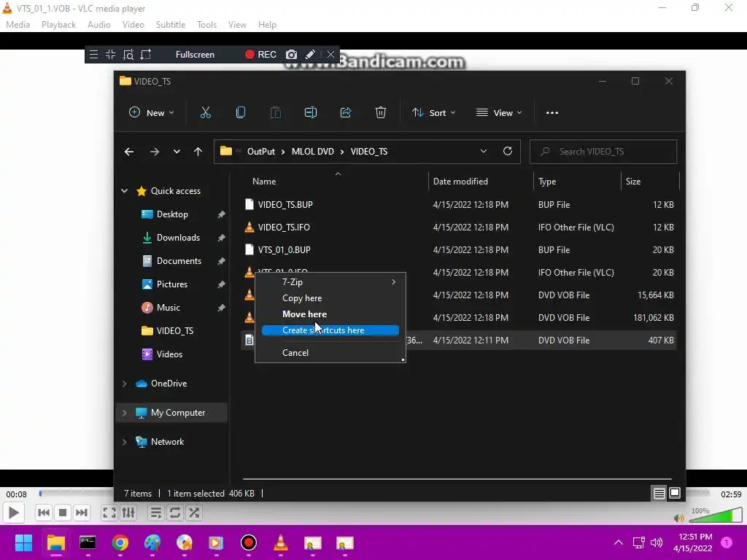Refresh the VIDEO_TS folder view
The image size is (747, 560).
click(x=508, y=151)
